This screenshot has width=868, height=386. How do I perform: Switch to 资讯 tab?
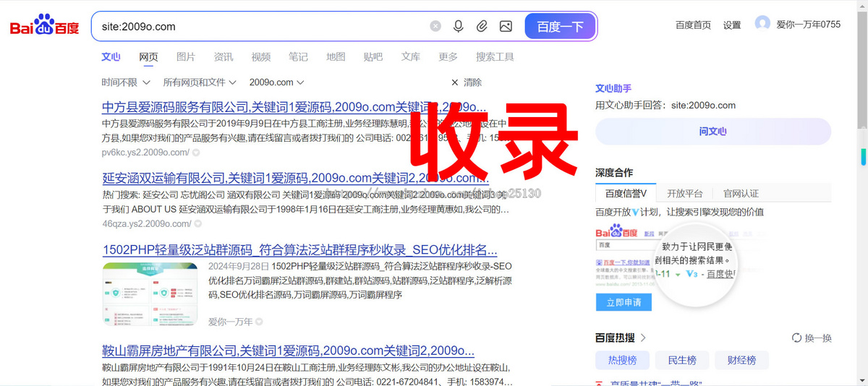tap(224, 57)
